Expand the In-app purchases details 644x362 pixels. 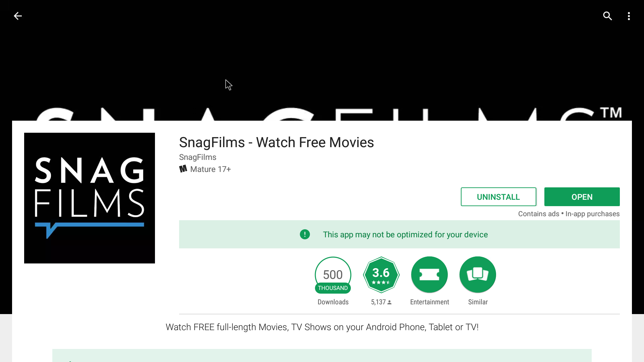[x=592, y=214]
